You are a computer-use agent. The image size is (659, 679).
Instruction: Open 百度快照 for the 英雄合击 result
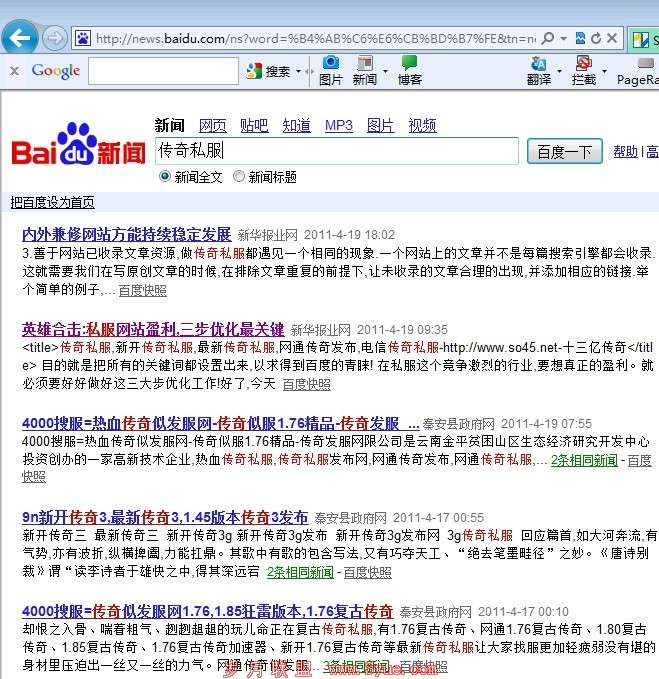[307, 384]
